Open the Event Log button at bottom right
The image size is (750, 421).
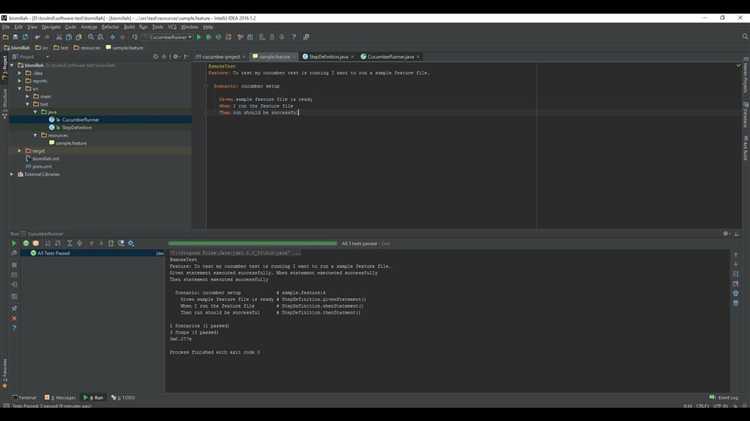click(x=724, y=398)
